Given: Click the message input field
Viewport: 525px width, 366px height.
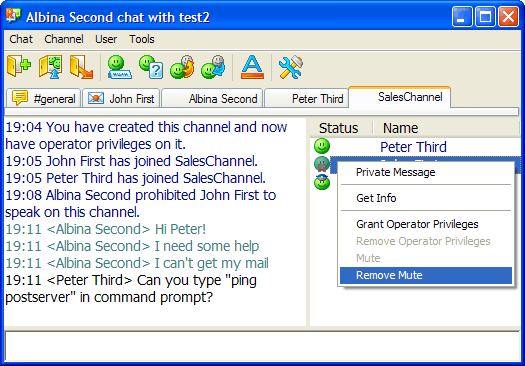Looking at the screenshot, I should pyautogui.click(x=262, y=346).
